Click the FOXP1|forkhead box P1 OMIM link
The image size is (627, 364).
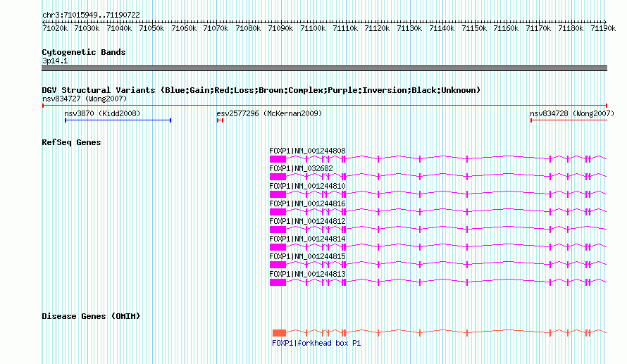[316, 343]
